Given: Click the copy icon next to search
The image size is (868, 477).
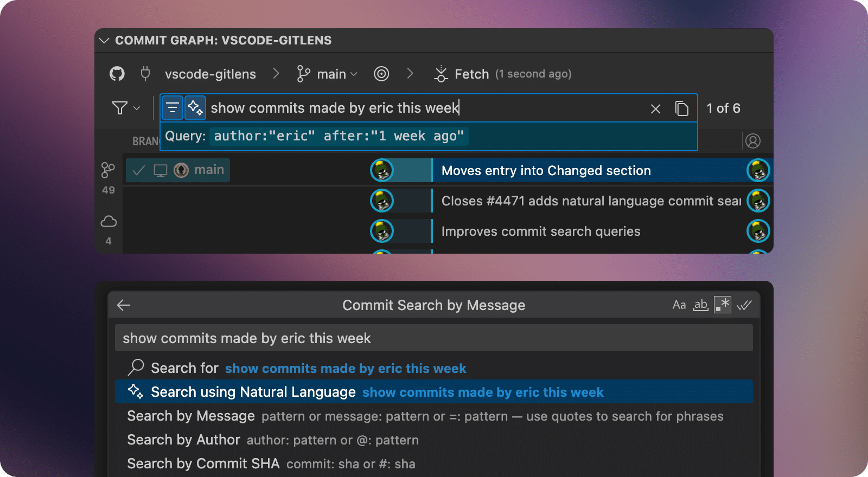Looking at the screenshot, I should (682, 108).
